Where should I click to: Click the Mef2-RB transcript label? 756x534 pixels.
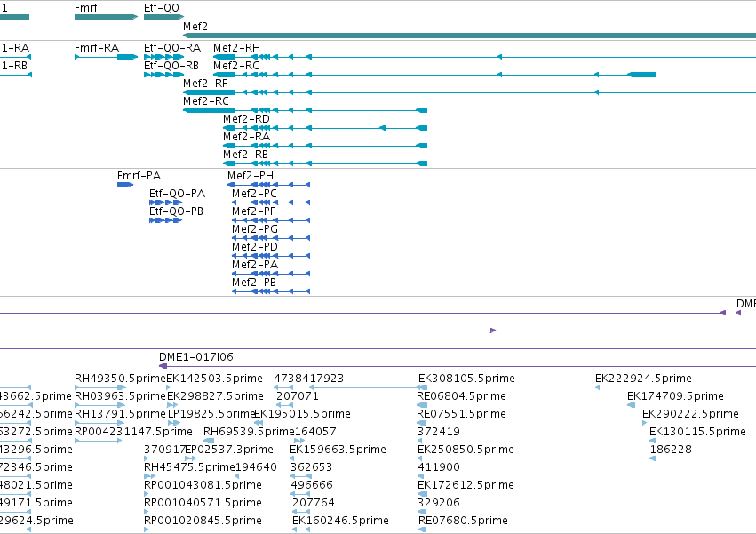(245, 155)
